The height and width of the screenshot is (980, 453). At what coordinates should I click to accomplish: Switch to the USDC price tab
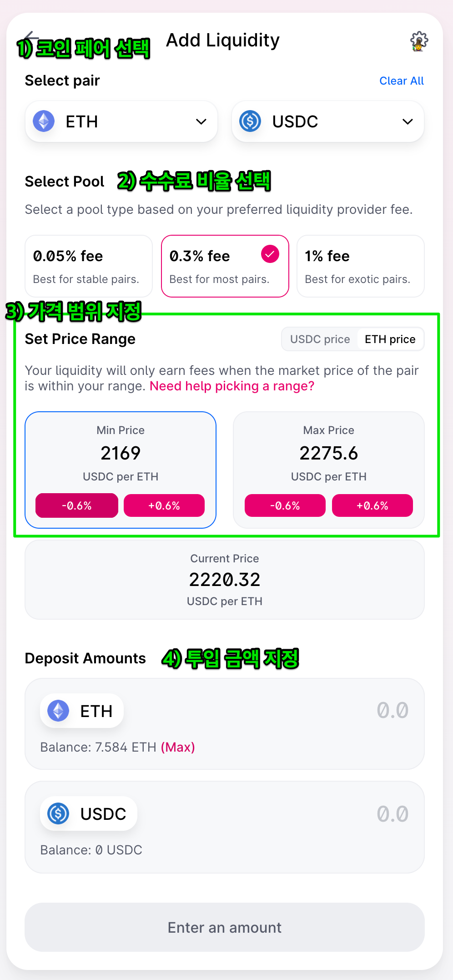pos(320,339)
